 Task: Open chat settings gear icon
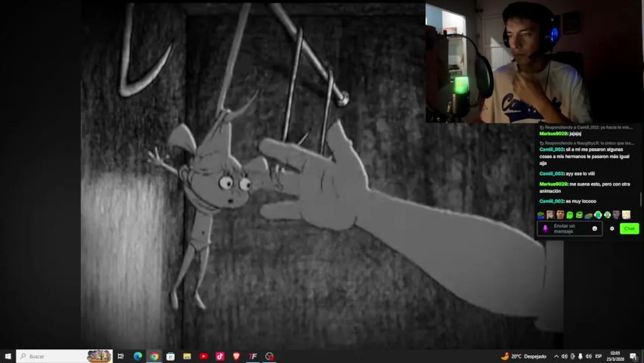coord(612,228)
